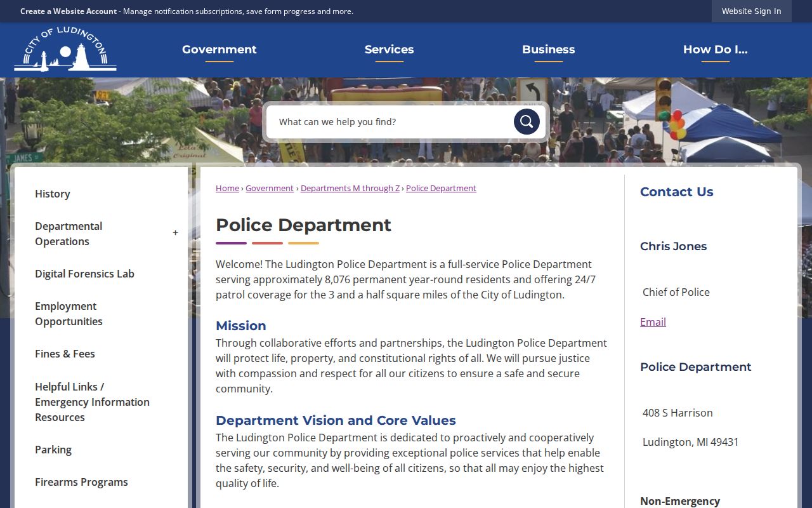Click the Department Vision and Core Values heading
Image resolution: width=812 pixels, height=508 pixels.
[336, 420]
